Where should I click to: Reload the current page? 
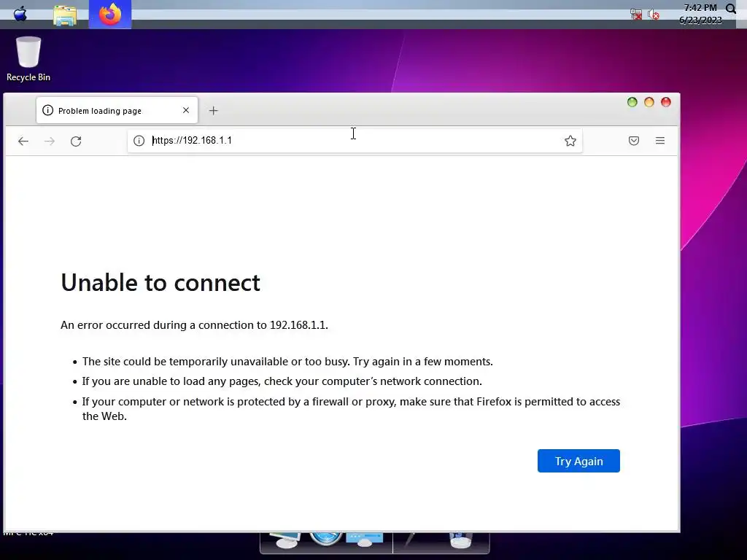tap(76, 141)
